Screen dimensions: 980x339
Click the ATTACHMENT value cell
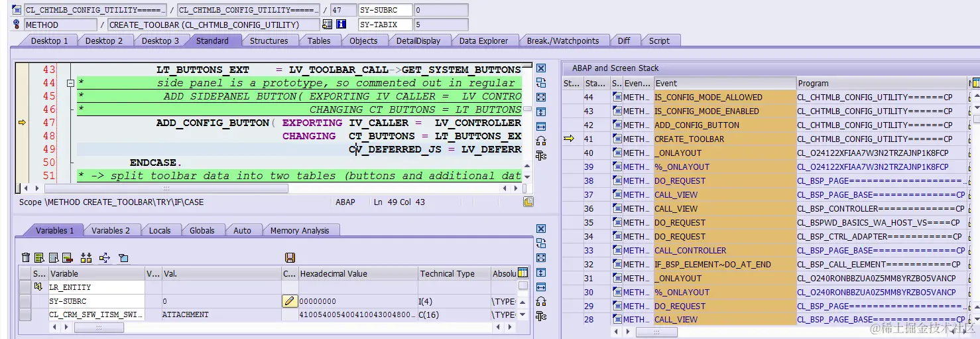pos(221,315)
